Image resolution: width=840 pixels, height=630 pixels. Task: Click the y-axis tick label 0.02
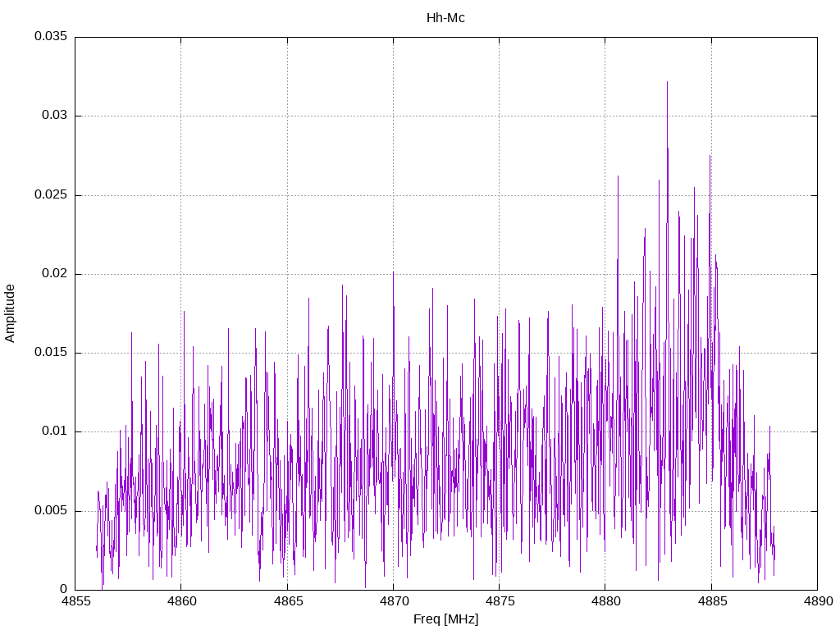click(x=55, y=273)
